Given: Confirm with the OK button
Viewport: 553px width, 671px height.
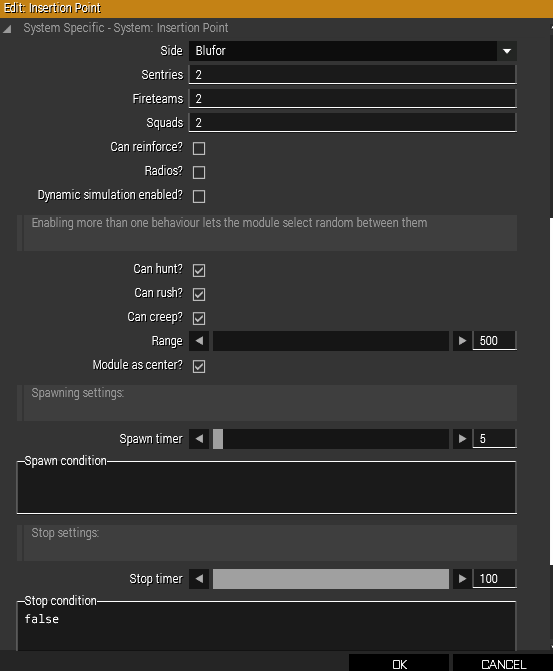Looking at the screenshot, I should (x=399, y=663).
